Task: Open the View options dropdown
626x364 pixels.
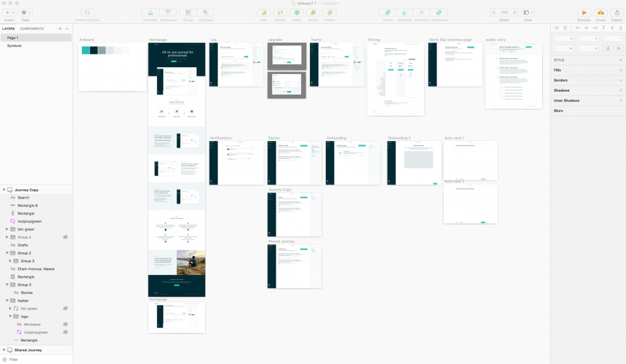Action: 532,12
